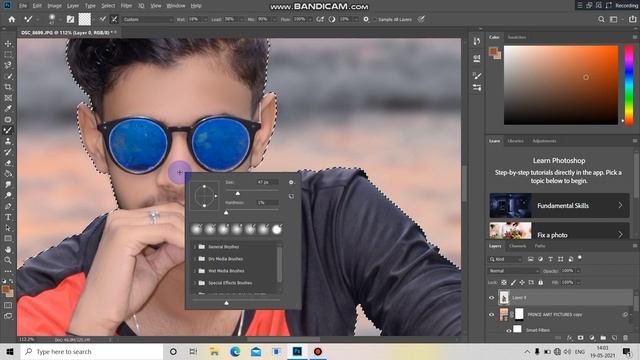Switch to the Swatches tab
The height and width of the screenshot is (360, 640).
click(517, 37)
